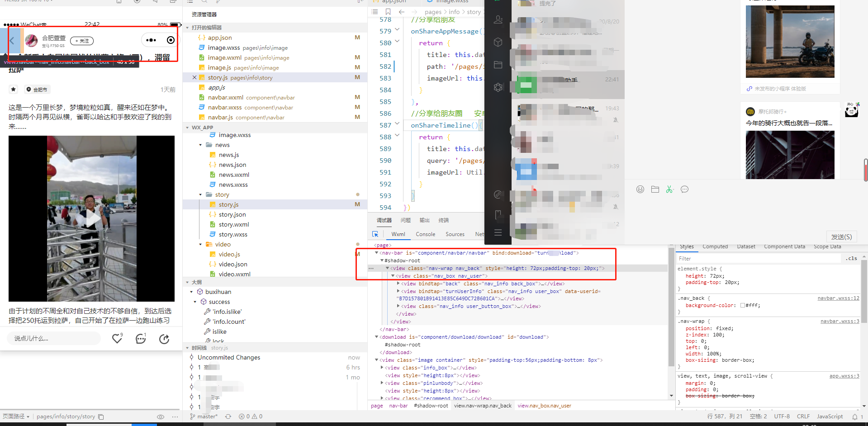
Task: Click the 合肥市 location tag
Action: click(x=37, y=90)
